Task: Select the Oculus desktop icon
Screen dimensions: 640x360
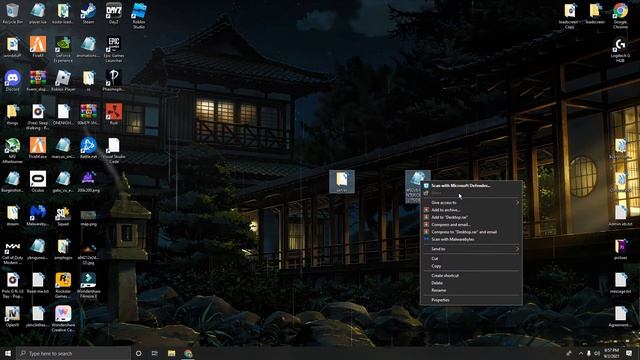Action: pos(38,181)
